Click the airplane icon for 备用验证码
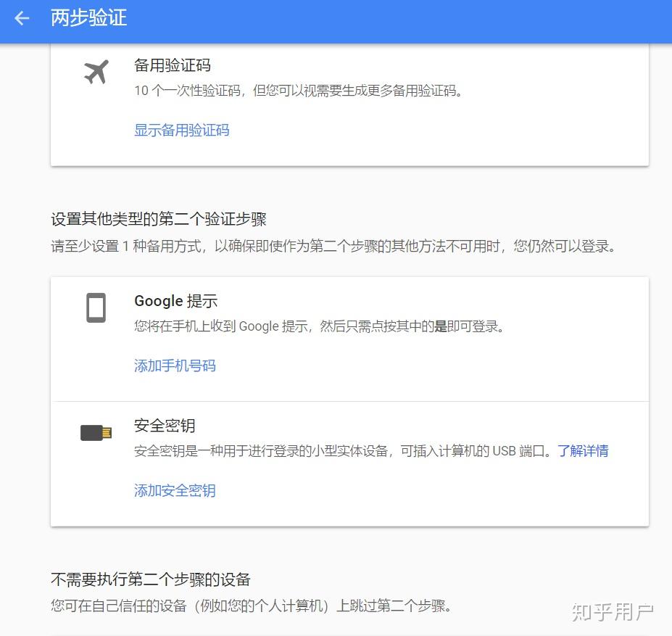Viewport: 672px width, 636px height. [95, 71]
